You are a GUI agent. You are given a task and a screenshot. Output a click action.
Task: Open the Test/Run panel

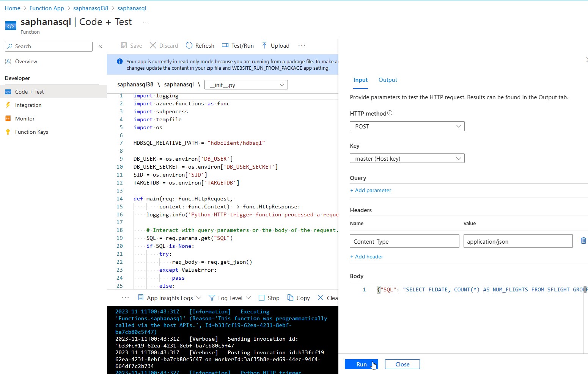coord(238,45)
